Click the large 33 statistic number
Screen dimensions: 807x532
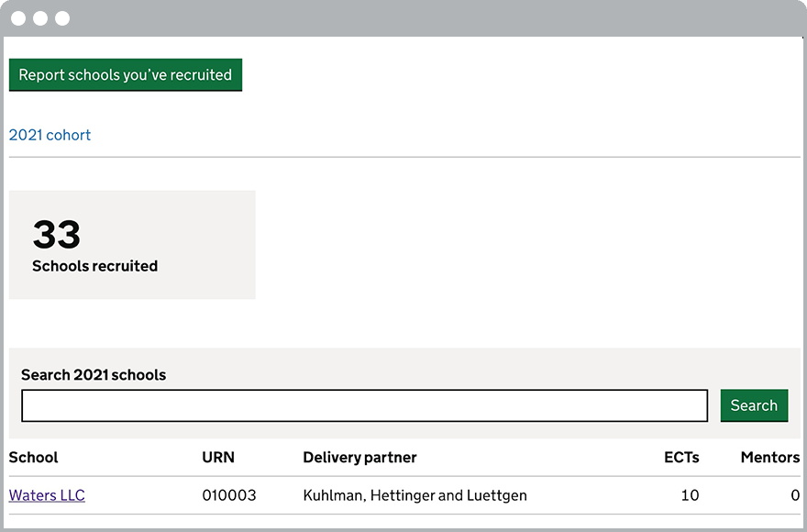(x=57, y=235)
